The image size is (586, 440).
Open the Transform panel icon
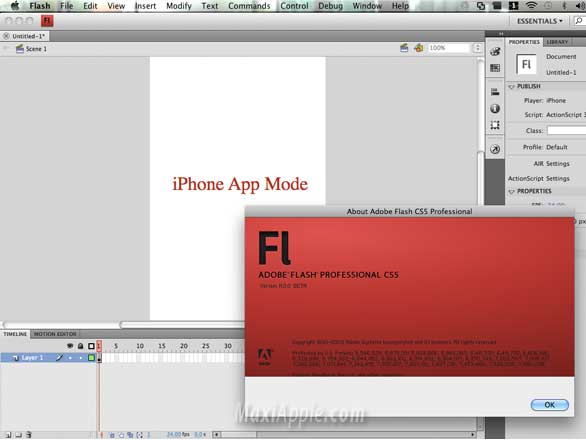(495, 125)
